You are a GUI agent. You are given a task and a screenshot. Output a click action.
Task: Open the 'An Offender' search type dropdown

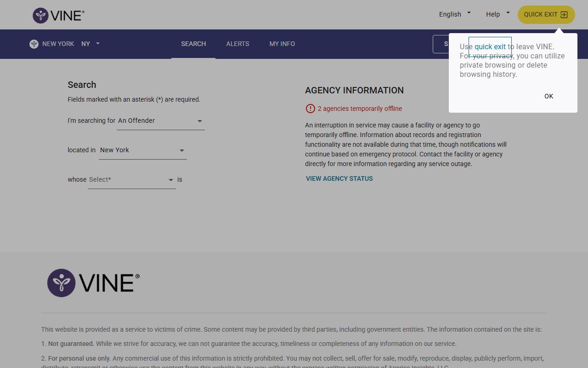point(160,121)
